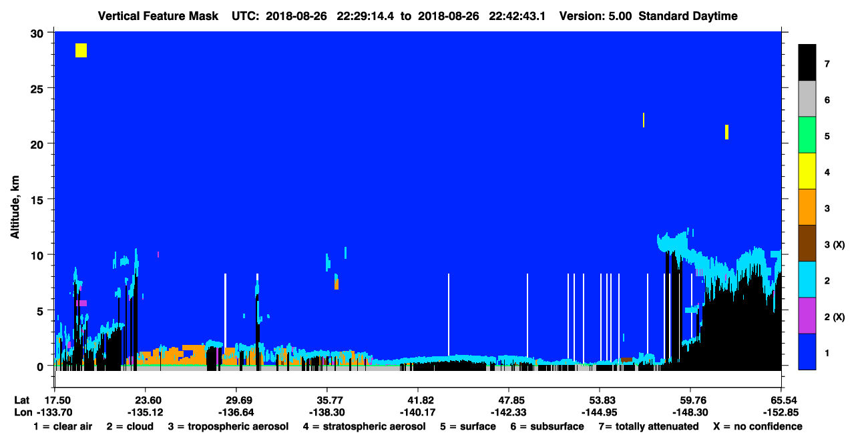This screenshot has width=868, height=445.
Task: Click 'Standard Daytime' in the title
Action: coord(688,16)
